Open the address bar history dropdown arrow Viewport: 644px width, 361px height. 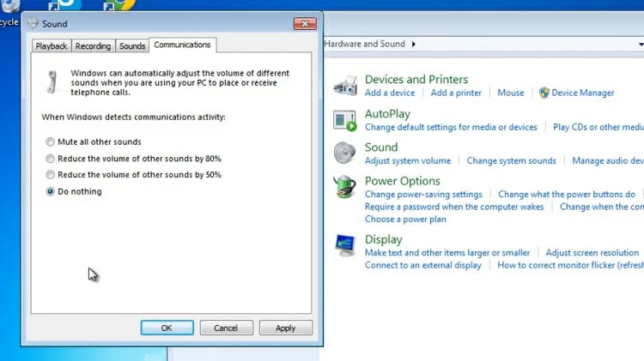pyautogui.click(x=641, y=44)
